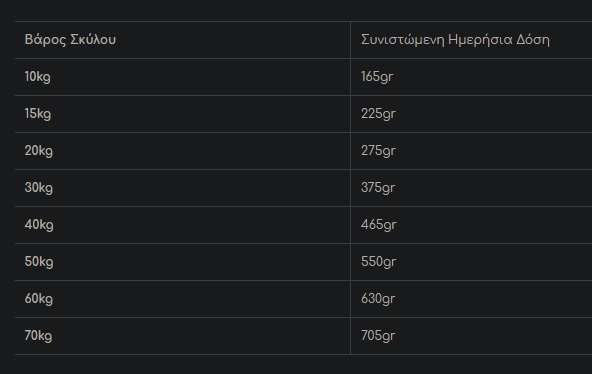
Task: Click the 50kg weight cell
Action: coord(183,262)
